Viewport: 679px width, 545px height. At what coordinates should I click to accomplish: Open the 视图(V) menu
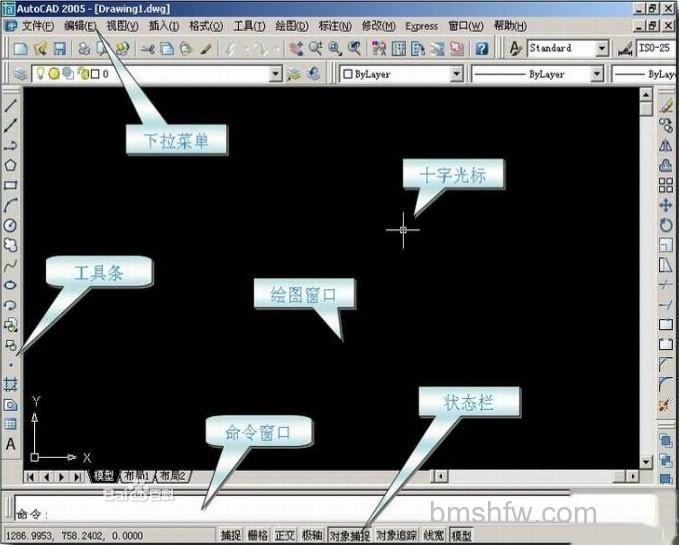pyautogui.click(x=122, y=26)
